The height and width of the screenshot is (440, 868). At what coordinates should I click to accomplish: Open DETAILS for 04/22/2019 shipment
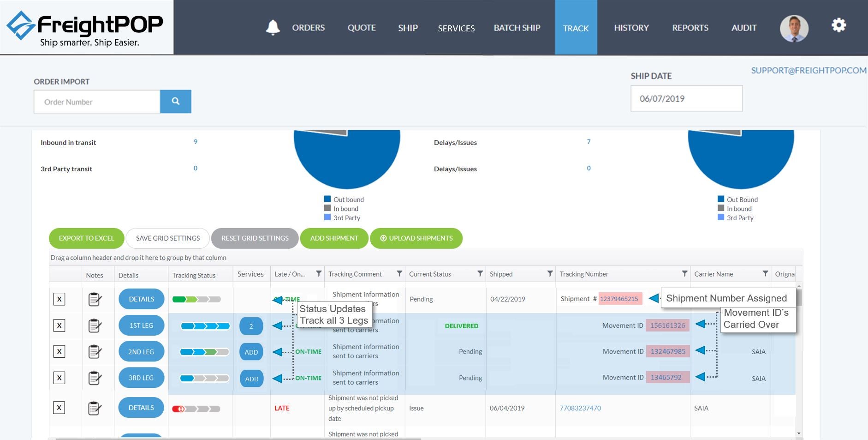(x=142, y=299)
